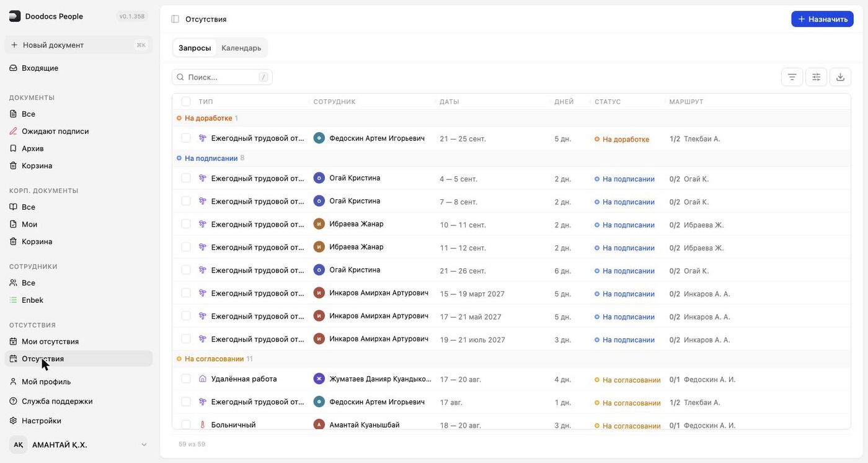Click Федоскин avatar in На доработке row
Viewport: 868px width, 463px height.
[319, 138]
